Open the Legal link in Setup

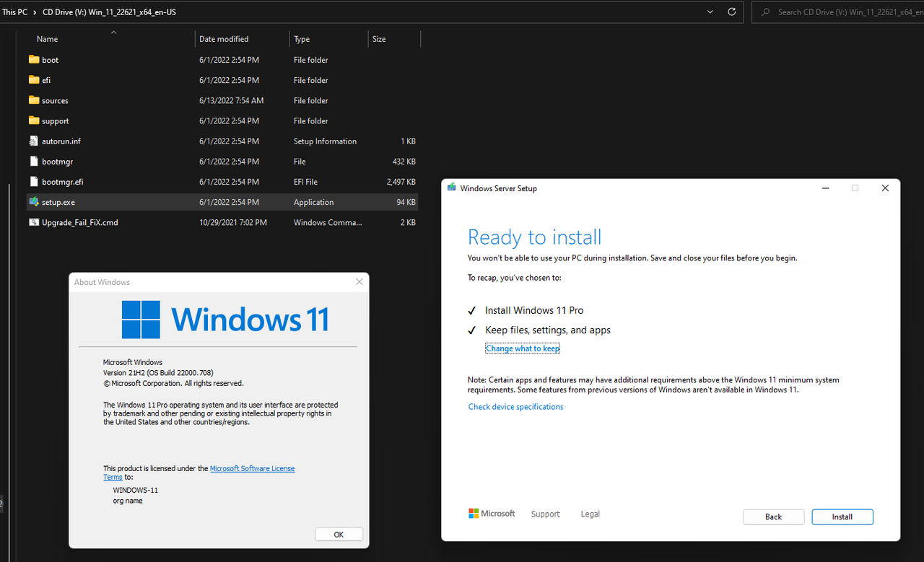pyautogui.click(x=590, y=514)
